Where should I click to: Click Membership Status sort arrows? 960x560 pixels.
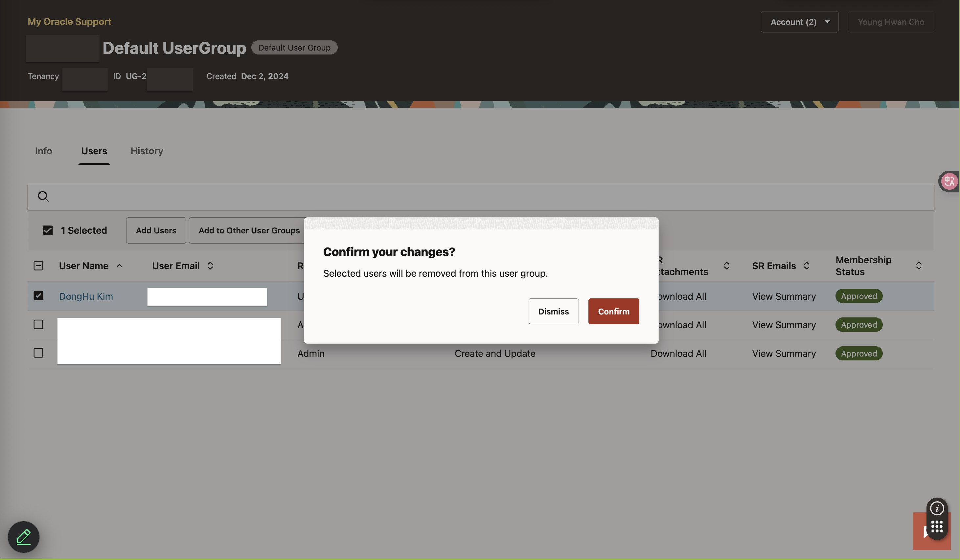tap(919, 266)
